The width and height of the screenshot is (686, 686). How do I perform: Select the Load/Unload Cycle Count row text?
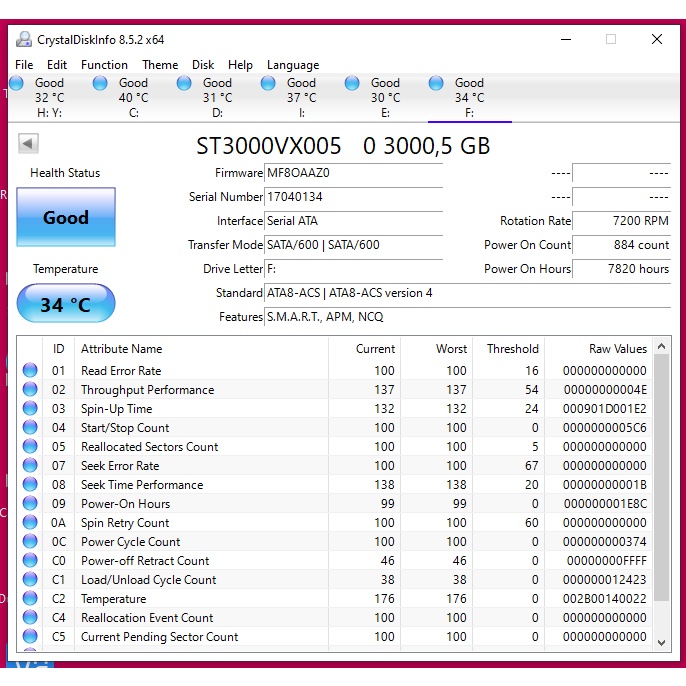148,580
